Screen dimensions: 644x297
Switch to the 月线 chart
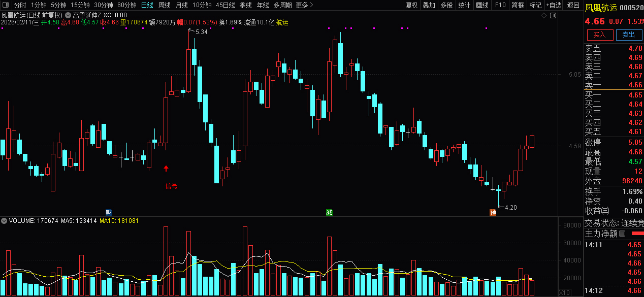click(x=181, y=5)
